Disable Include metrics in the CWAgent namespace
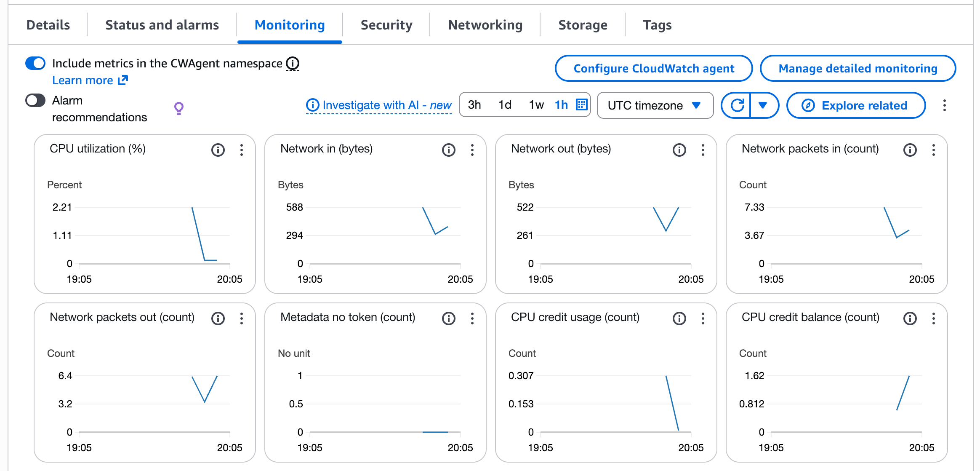The image size is (980, 471). (x=35, y=63)
